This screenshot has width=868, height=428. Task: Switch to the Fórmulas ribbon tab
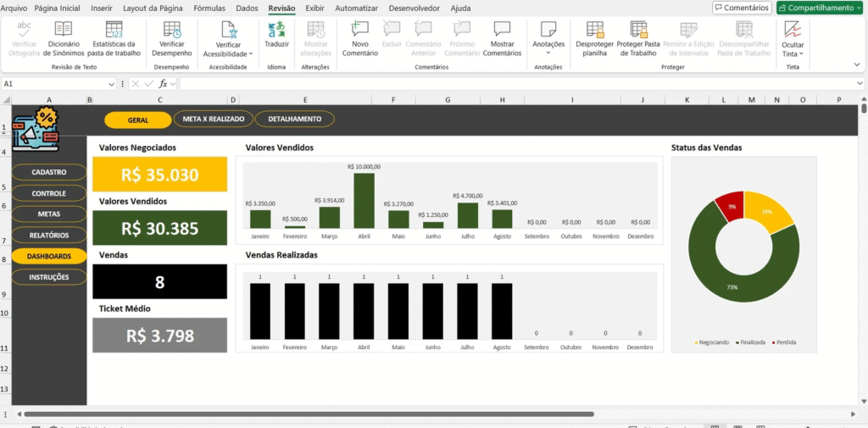pos(209,8)
